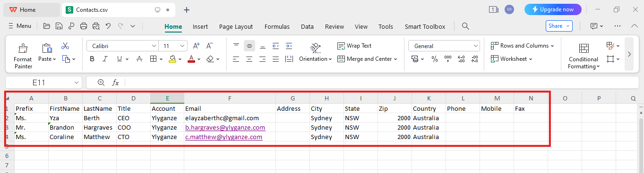Open the General number format dropdown
Viewport: 644px width, 173px height.
475,46
